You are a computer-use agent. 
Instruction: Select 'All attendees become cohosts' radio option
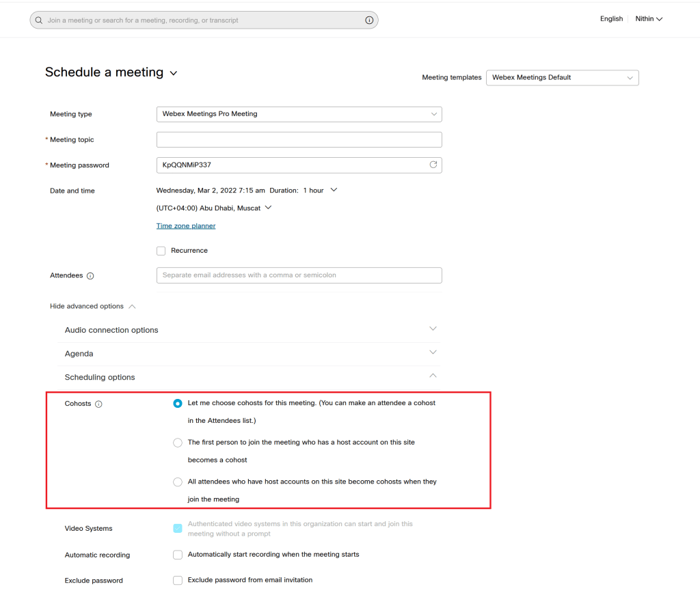click(x=178, y=482)
